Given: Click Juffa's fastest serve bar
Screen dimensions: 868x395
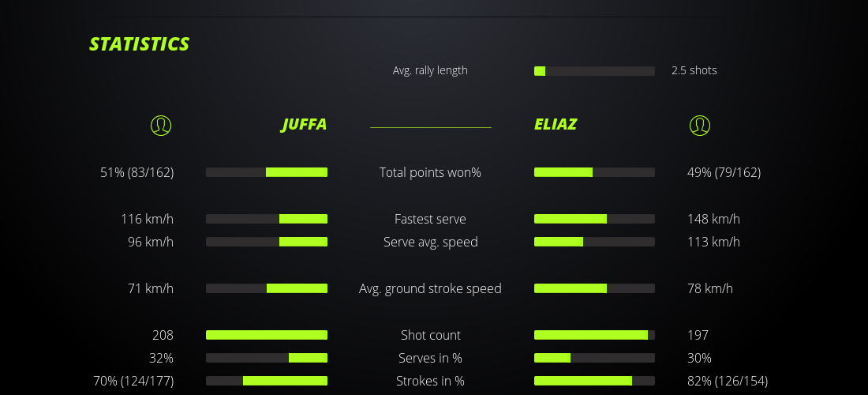Looking at the screenshot, I should tap(267, 219).
